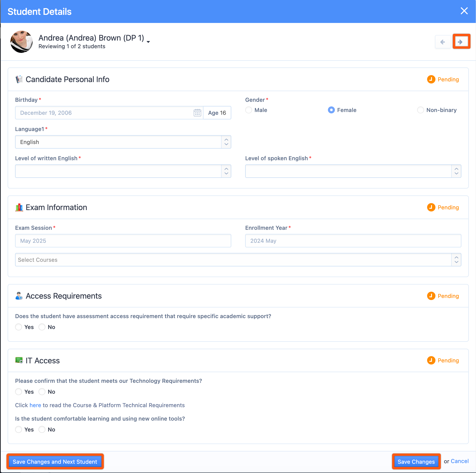Select Female gender option
Viewport: 476px width, 473px height.
tap(331, 110)
